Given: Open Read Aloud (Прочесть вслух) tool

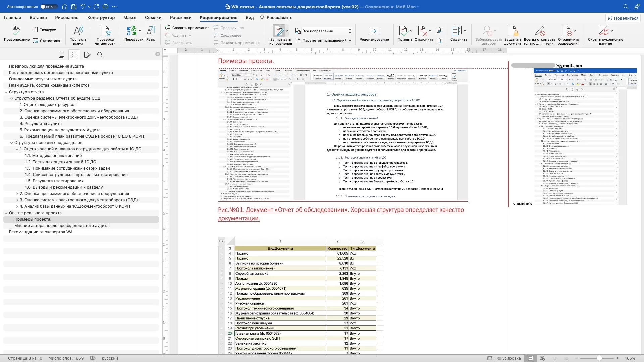Looking at the screenshot, I should [x=78, y=31].
